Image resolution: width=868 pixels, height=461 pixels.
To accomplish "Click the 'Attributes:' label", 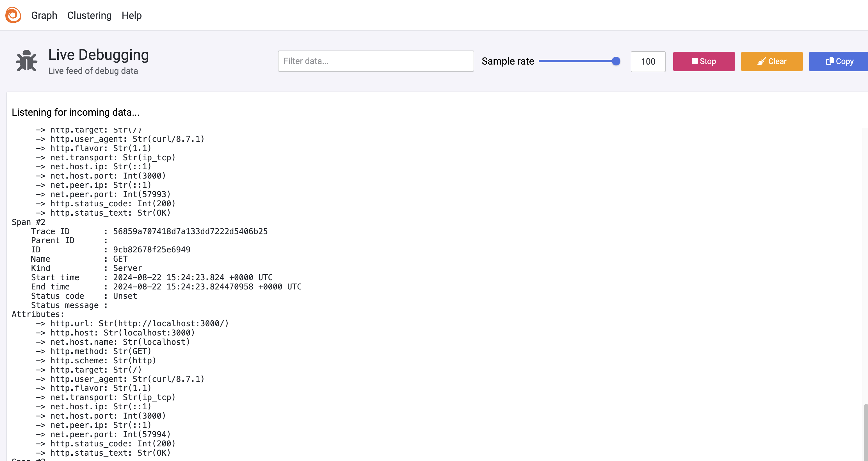I will [38, 314].
